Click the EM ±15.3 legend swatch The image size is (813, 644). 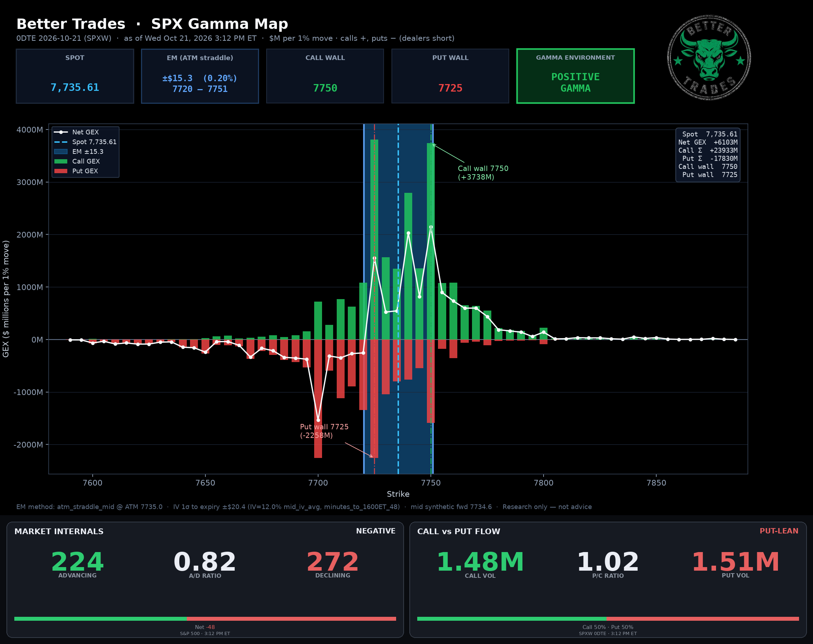click(x=61, y=152)
